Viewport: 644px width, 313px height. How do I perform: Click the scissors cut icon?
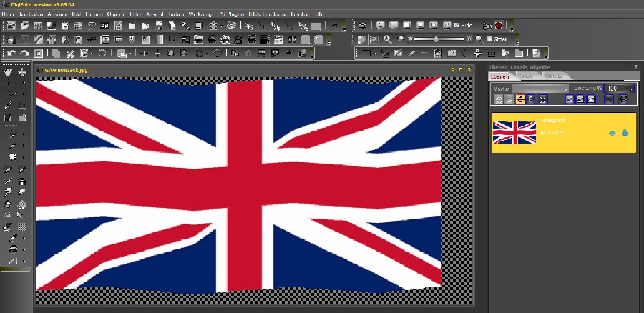coord(69,53)
